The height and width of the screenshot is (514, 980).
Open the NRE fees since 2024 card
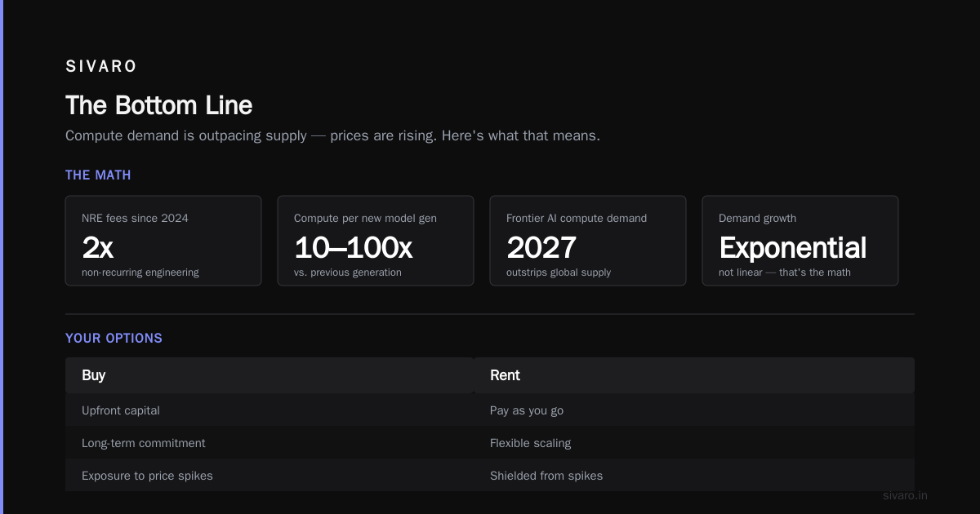pos(163,241)
